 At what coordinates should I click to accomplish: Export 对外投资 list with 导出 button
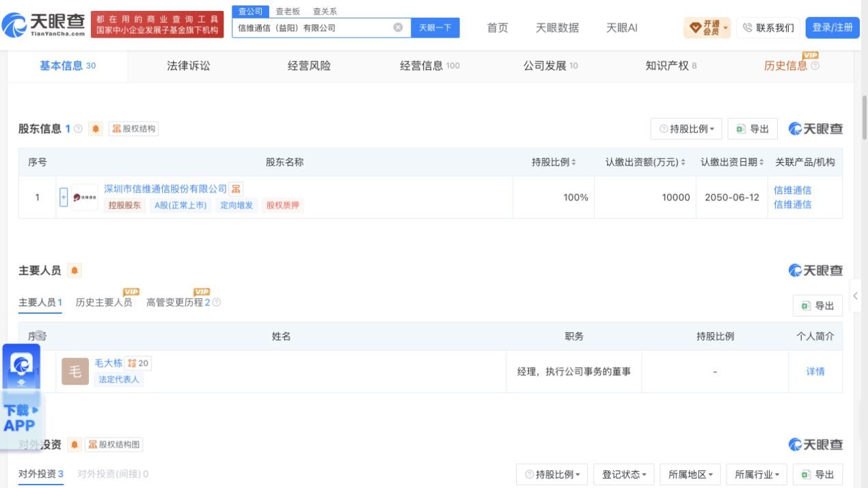tap(817, 474)
